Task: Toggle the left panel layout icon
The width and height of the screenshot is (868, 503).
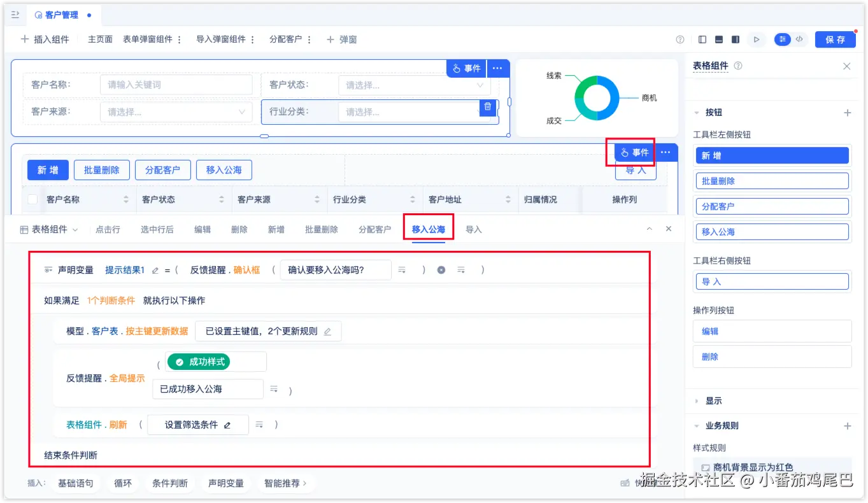Action: [702, 39]
